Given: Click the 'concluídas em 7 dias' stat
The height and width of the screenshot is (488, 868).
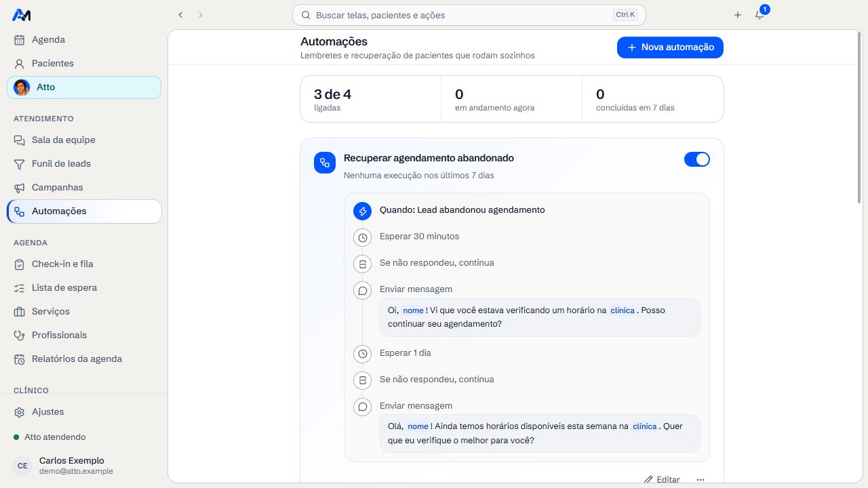Looking at the screenshot, I should coord(653,99).
